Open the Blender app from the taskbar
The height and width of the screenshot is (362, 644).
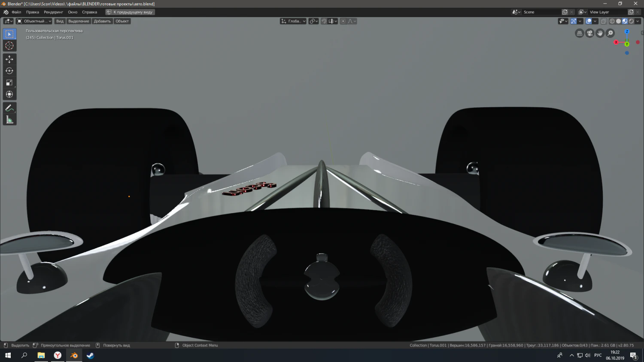[x=73, y=356]
